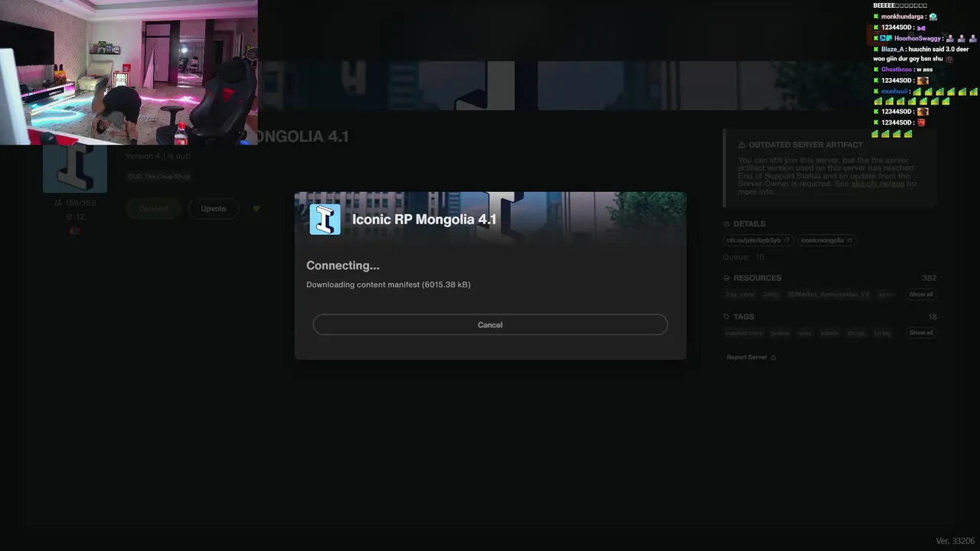Click the Blaze_A chat message
The width and height of the screenshot is (980, 551).
[921, 54]
